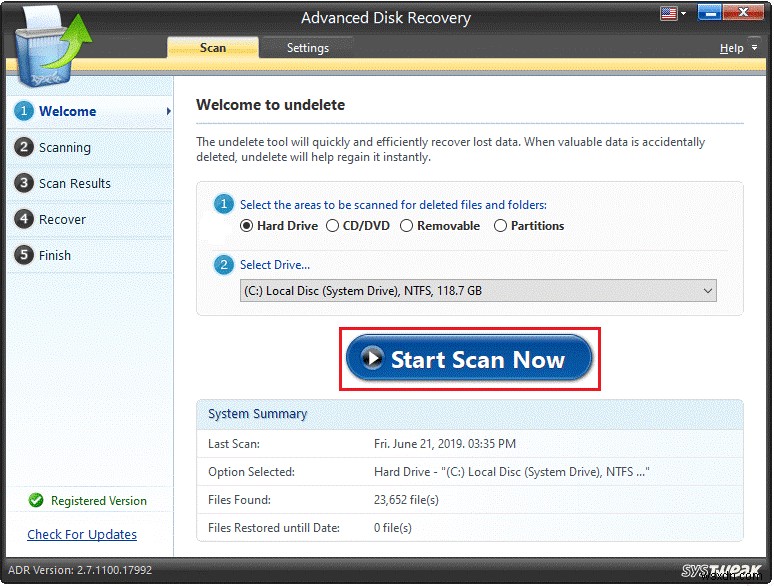Image resolution: width=774 pixels, height=586 pixels.
Task: Switch to the Scan tab
Action: 213,48
